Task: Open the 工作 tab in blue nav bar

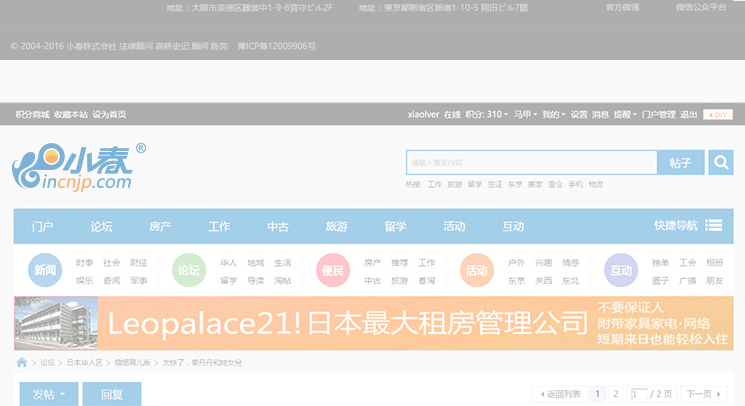Action: (219, 227)
